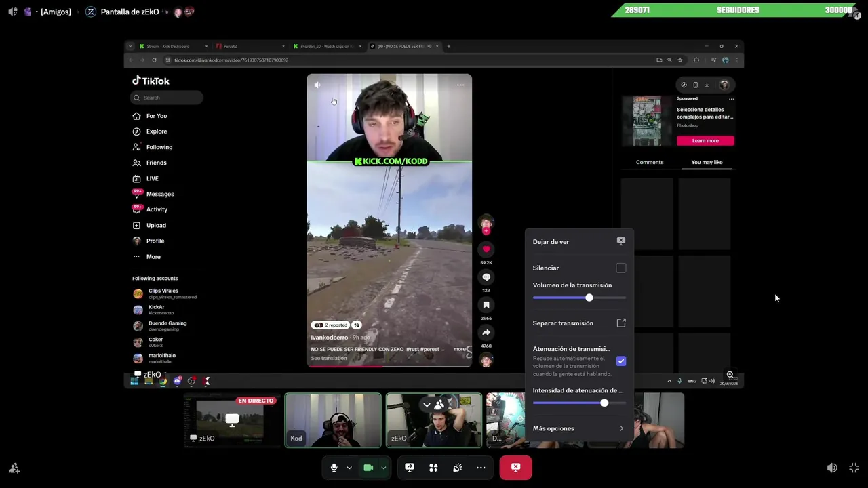Mute the TikTok video with speaker icon
868x488 pixels.
[x=317, y=85]
